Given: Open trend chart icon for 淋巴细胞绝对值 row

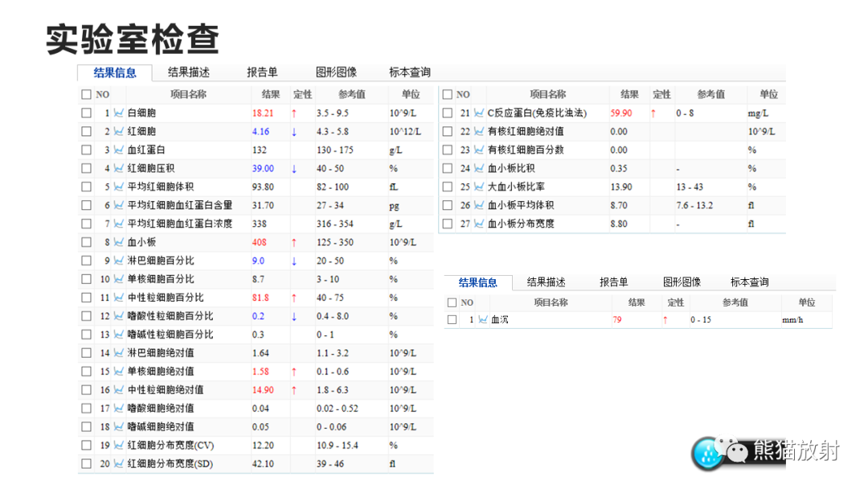Looking at the screenshot, I should click(118, 353).
